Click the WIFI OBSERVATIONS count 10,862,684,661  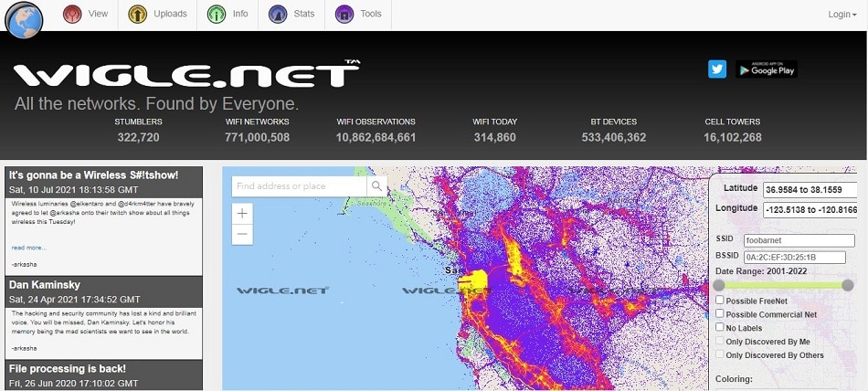pyautogui.click(x=376, y=137)
